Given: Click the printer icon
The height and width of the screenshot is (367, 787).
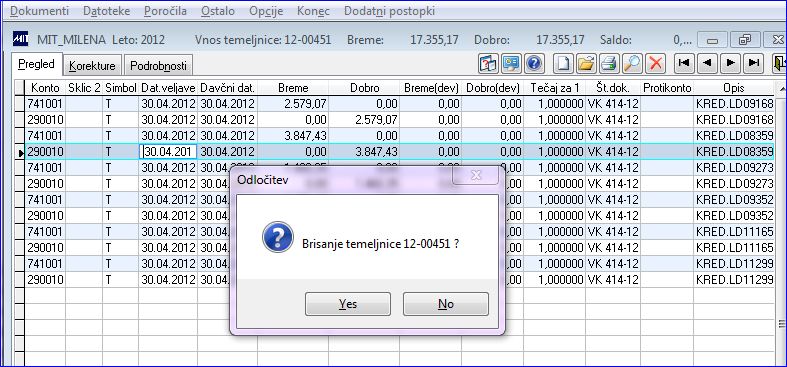Looking at the screenshot, I should [x=609, y=63].
